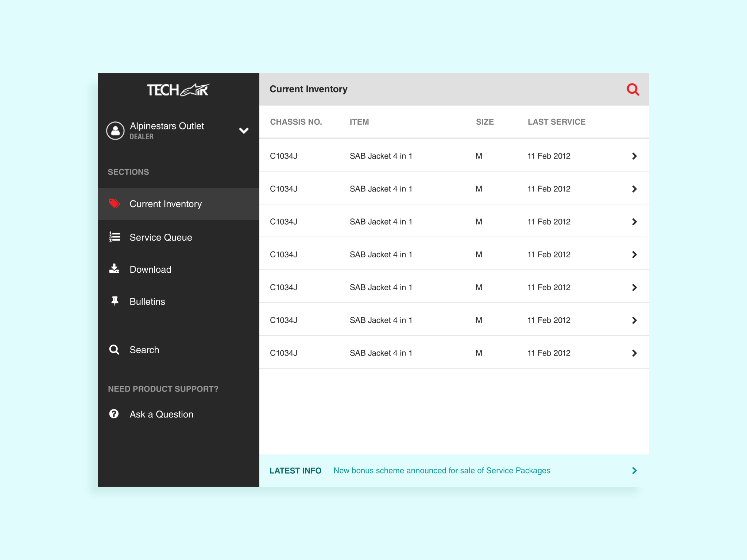The image size is (747, 560).
Task: Click the dealer profile avatar icon
Action: pyautogui.click(x=115, y=131)
